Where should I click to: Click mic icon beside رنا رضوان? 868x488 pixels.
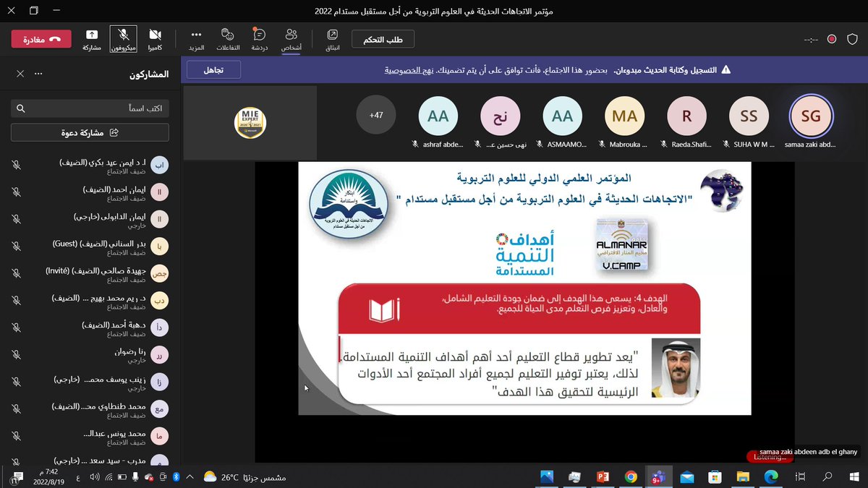(17, 356)
